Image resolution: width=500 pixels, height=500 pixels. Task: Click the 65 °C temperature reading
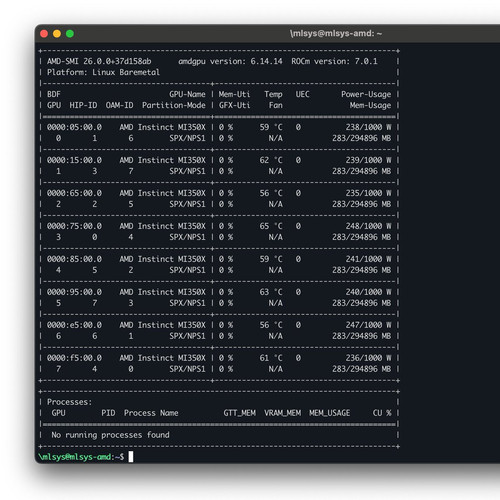pyautogui.click(x=271, y=226)
